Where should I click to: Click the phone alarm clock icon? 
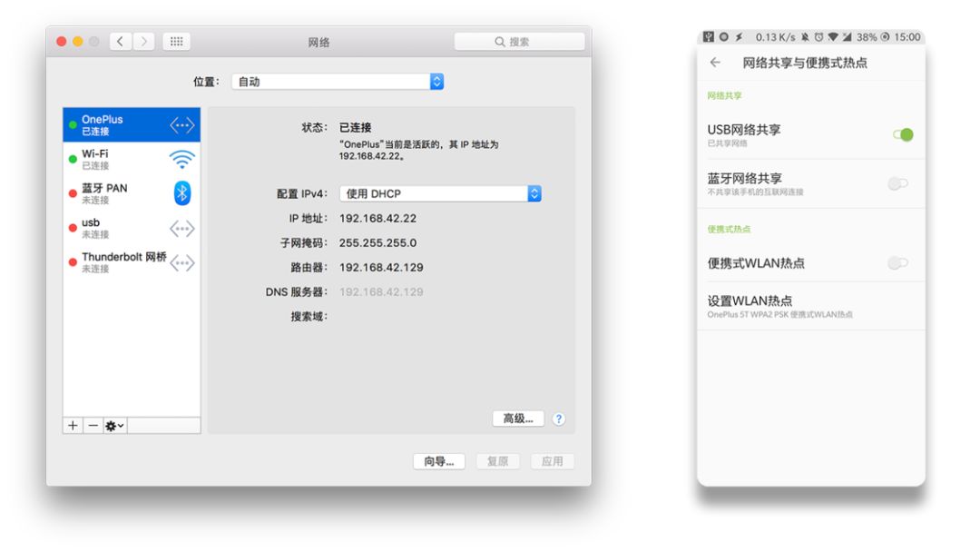818,37
